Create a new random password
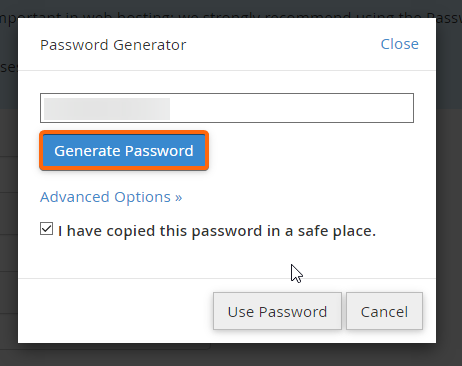The height and width of the screenshot is (366, 462). (124, 151)
